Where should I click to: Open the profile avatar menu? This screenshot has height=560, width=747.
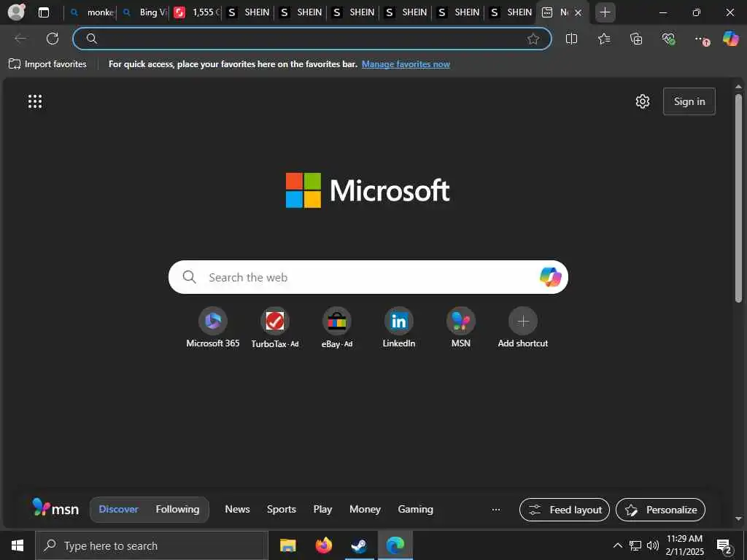click(x=17, y=12)
